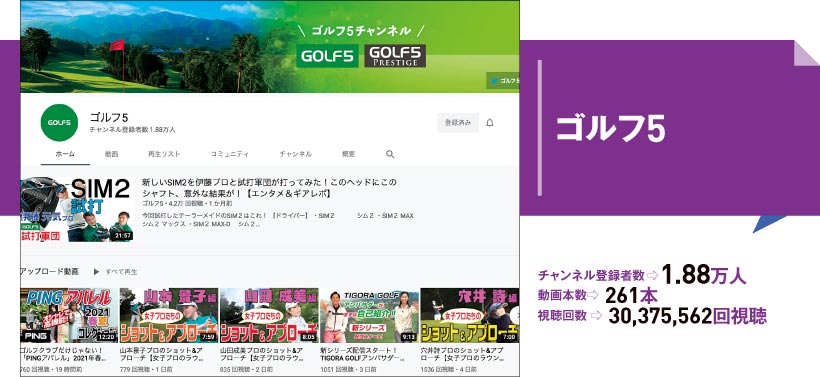This screenshot has height=377, width=820.
Task: Click the subscriber count チャンネル登録者数1.88万人
Action: (x=133, y=130)
